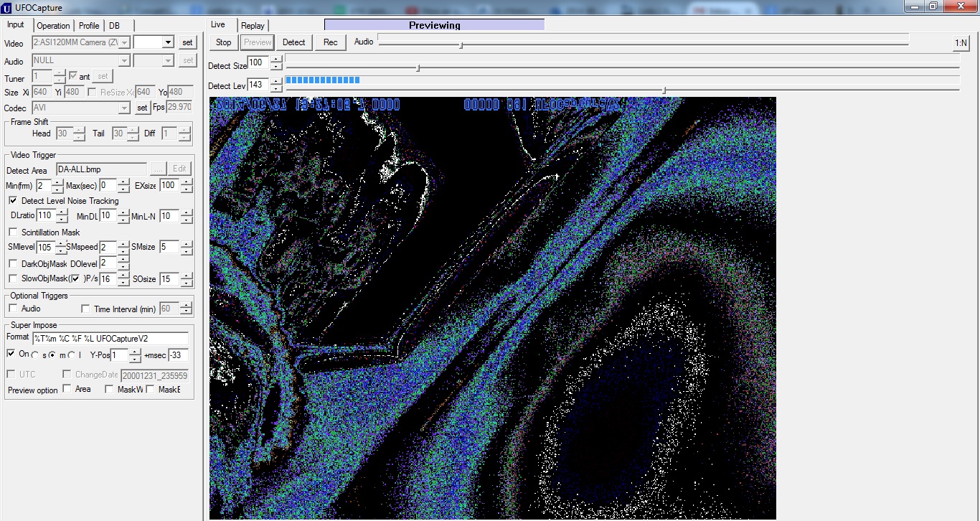This screenshot has width=980, height=521.
Task: Disable Detect Level Noise Tracking checkbox
Action: click(x=13, y=201)
